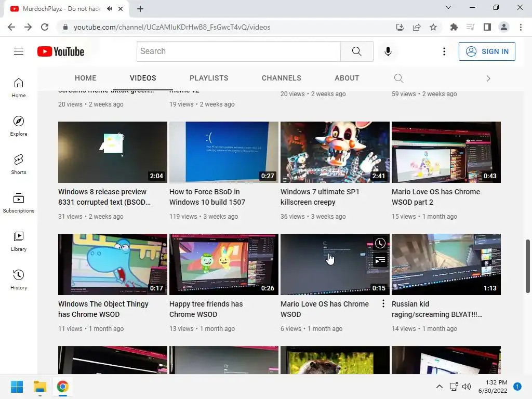Go forward in browser
This screenshot has width=532, height=399.
tap(28, 27)
